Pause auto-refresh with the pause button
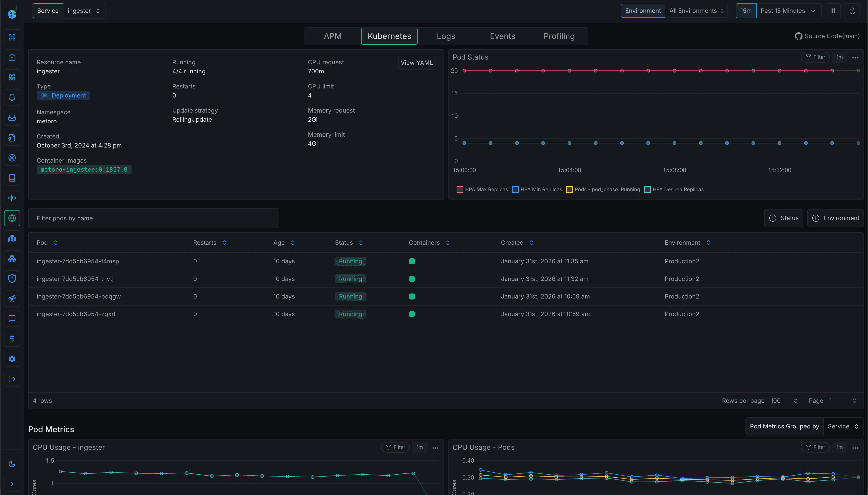868x495 pixels. pyautogui.click(x=833, y=11)
